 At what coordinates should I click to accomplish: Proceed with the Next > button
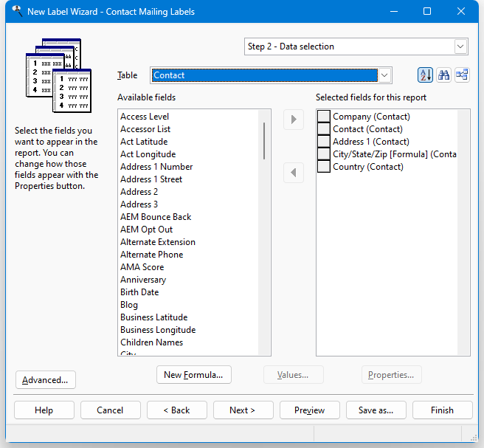click(243, 410)
